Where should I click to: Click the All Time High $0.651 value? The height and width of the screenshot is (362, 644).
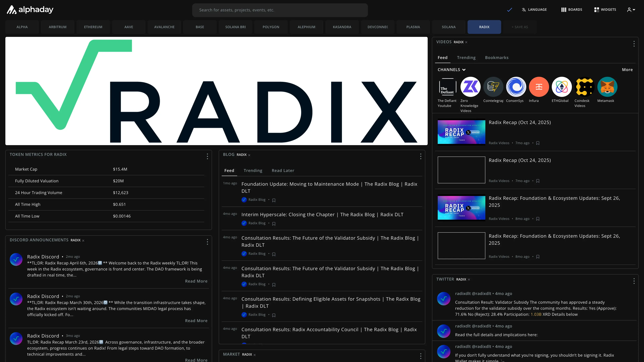(x=119, y=205)
